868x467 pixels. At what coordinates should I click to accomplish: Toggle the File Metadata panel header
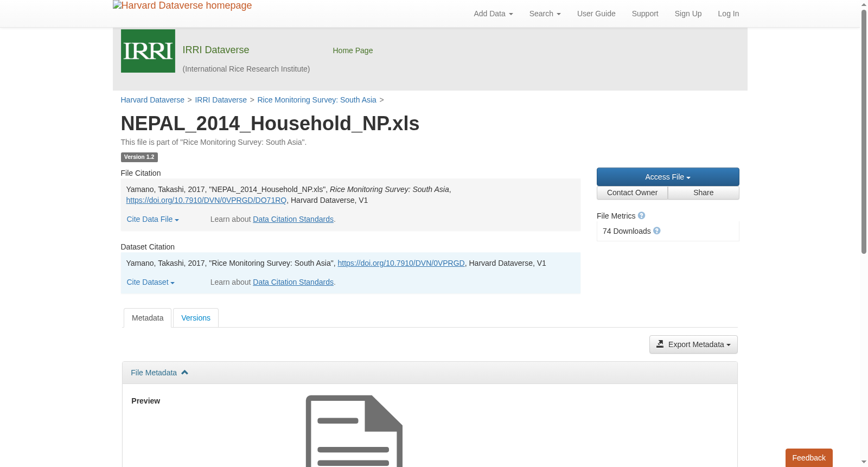pos(430,373)
